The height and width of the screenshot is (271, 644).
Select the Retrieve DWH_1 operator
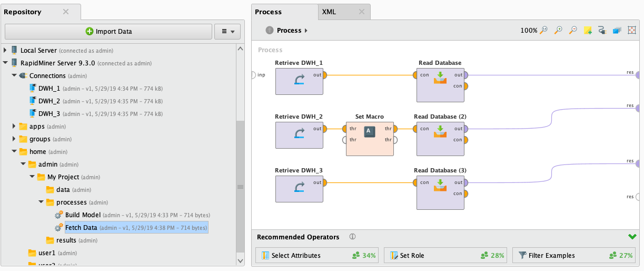coord(299,81)
